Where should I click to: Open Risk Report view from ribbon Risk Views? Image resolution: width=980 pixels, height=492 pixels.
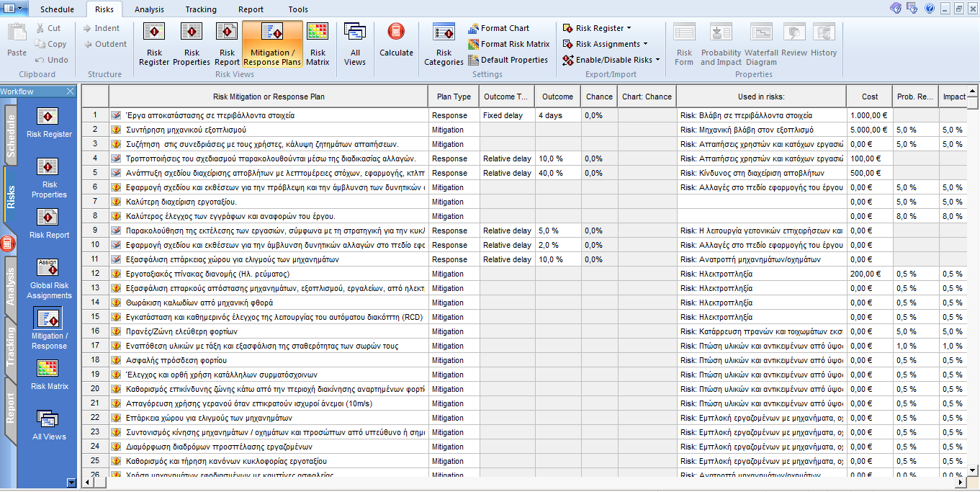227,44
